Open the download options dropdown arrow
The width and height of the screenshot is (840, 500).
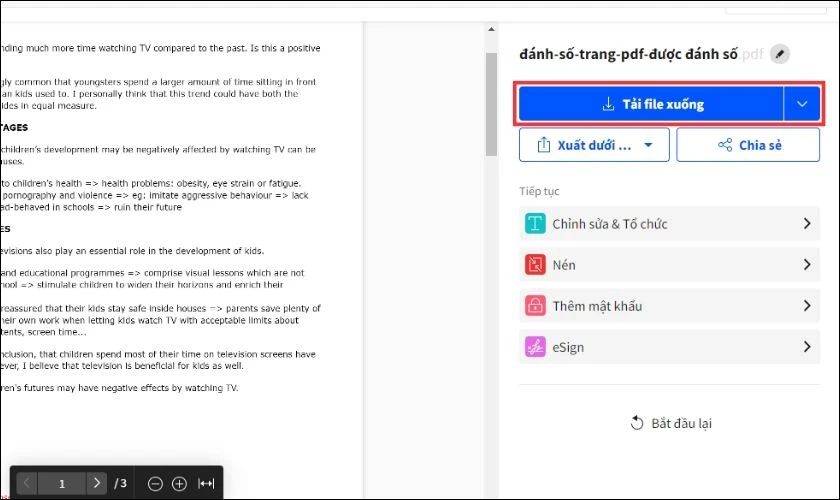click(801, 104)
